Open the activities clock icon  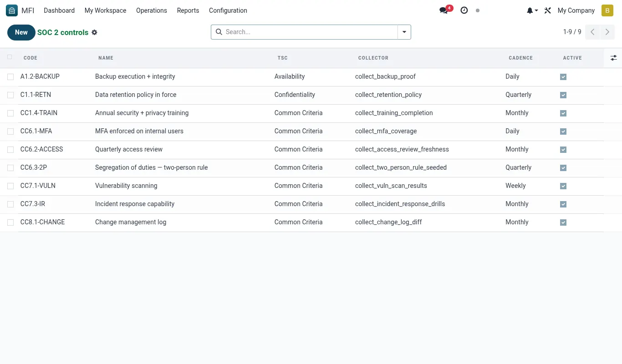[x=464, y=10]
